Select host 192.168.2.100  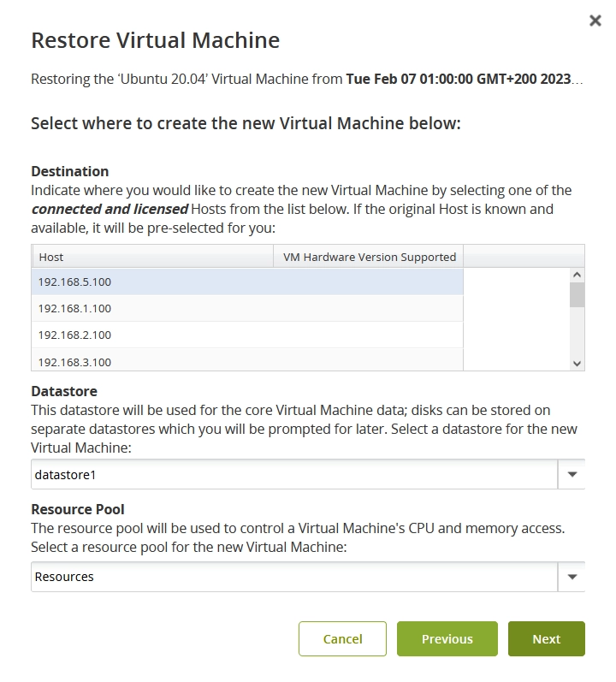click(247, 335)
